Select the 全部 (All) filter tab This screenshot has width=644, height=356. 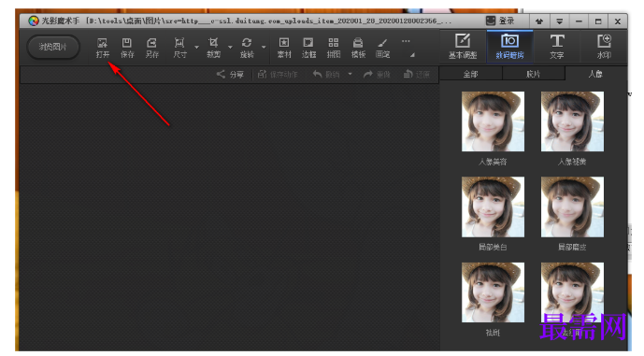471,74
